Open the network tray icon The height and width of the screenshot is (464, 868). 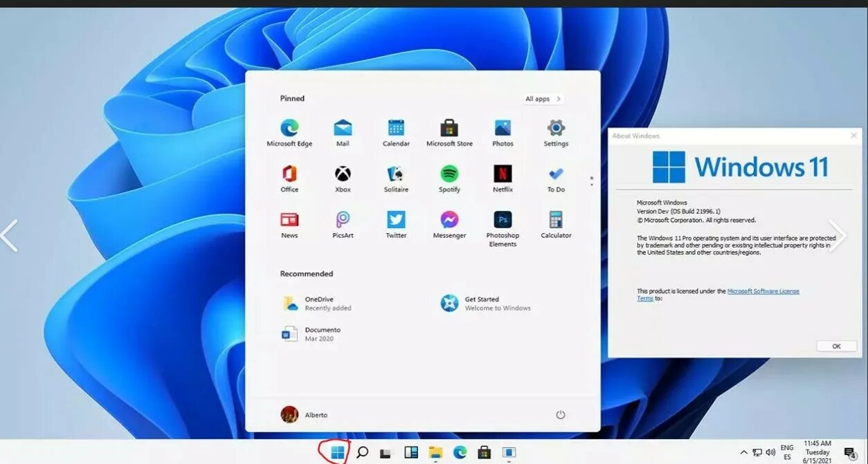click(x=757, y=452)
